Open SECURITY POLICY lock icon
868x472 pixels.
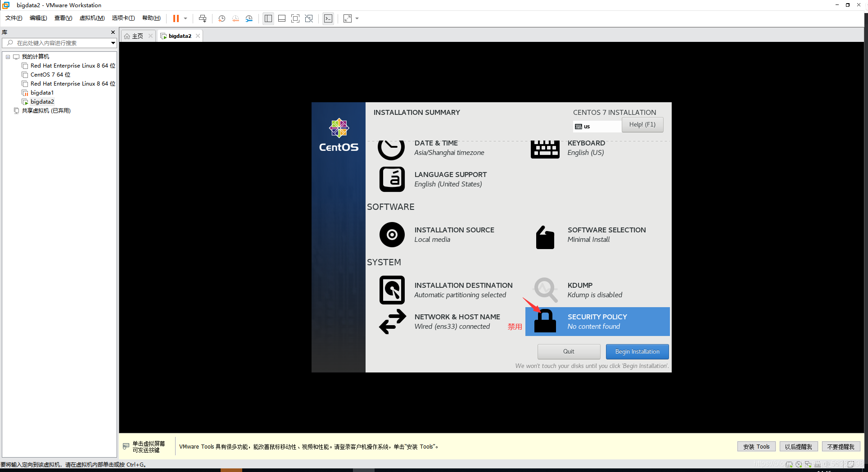[x=545, y=322]
